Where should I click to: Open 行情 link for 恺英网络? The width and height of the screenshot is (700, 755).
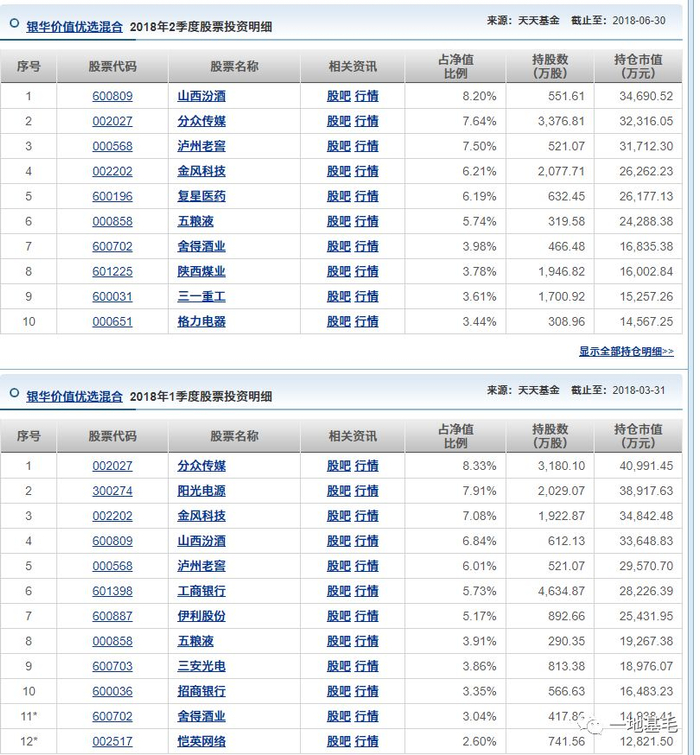point(366,741)
